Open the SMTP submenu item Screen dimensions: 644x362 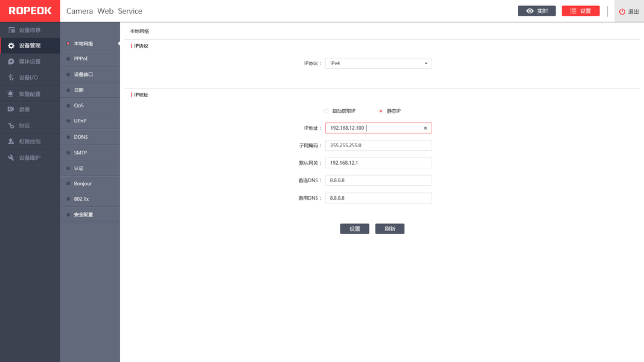90,152
